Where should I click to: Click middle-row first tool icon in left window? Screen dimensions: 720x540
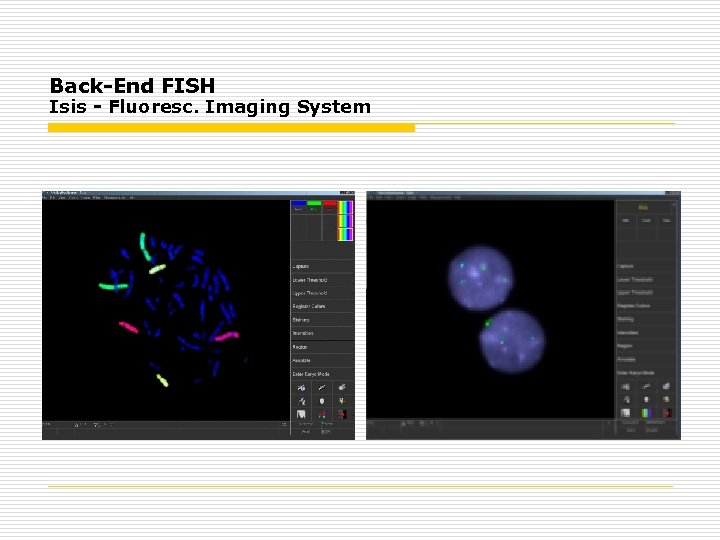pos(301,401)
